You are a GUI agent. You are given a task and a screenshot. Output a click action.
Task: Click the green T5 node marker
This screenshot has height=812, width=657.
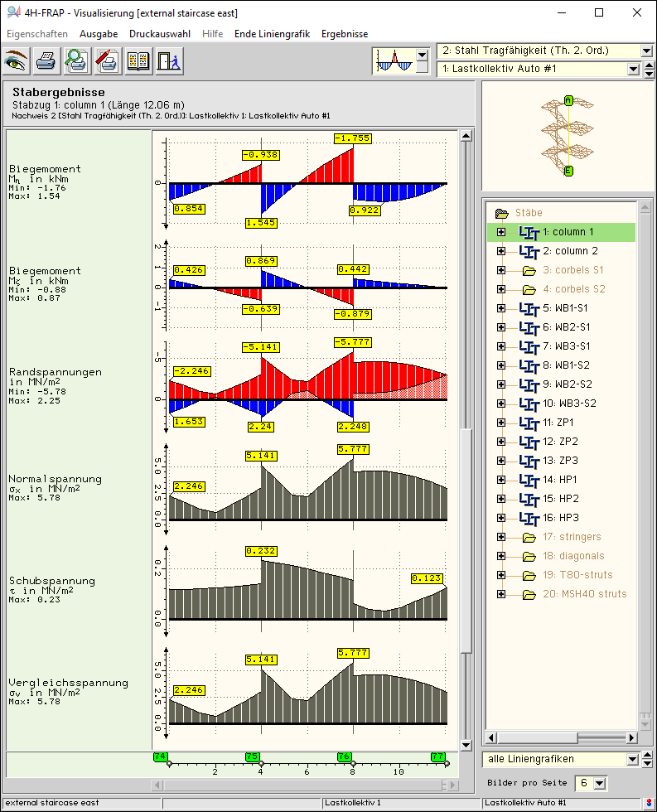pos(253,756)
